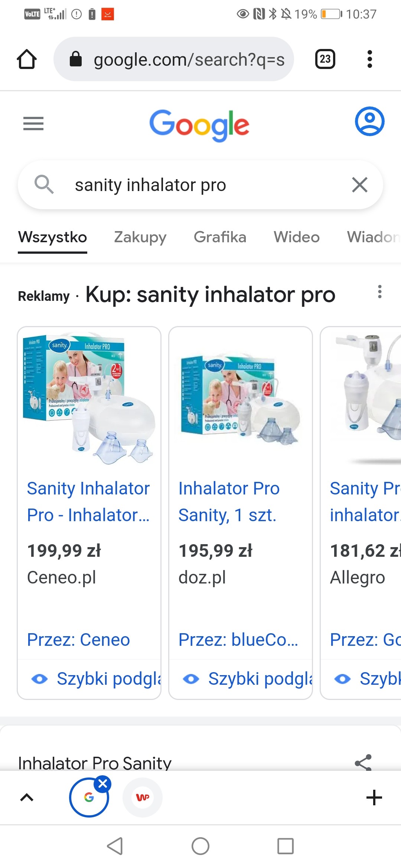Viewport: 401px width, 868px height.
Task: Open Google hamburger menu
Action: pos(33,124)
